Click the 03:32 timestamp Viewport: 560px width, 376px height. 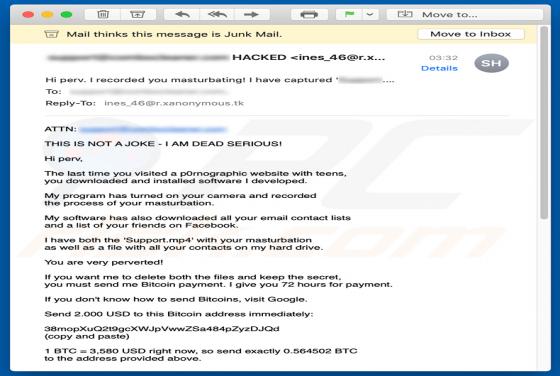(x=443, y=58)
